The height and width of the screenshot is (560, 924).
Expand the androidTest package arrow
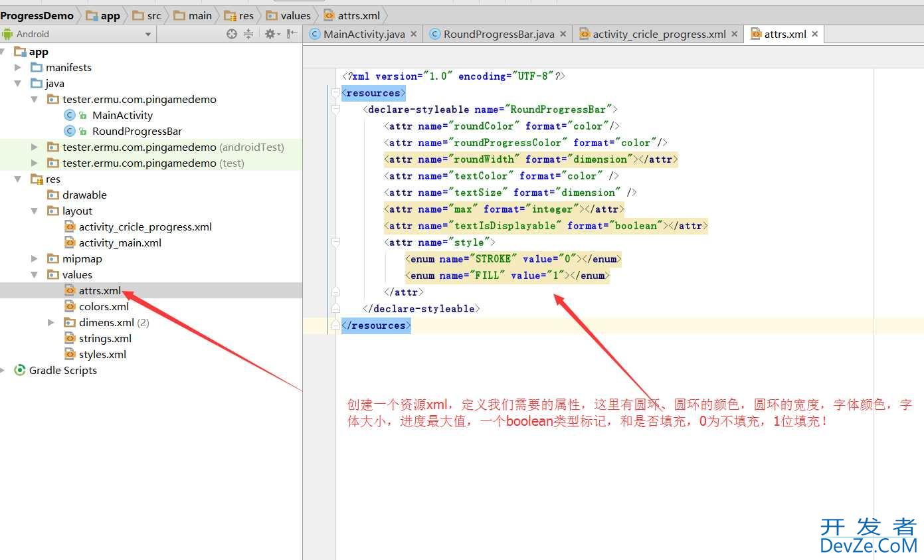point(35,147)
